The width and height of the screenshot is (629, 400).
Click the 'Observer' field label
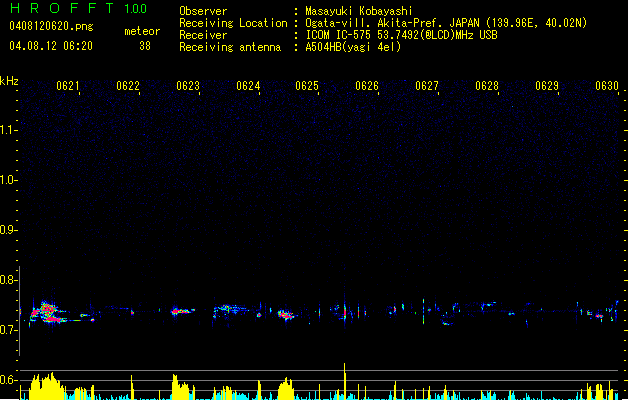(x=203, y=11)
